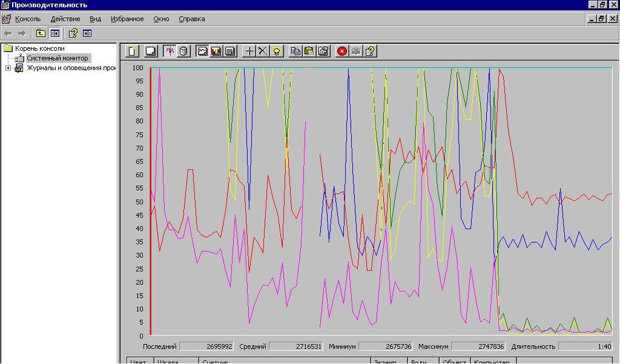620x364 pixels.
Task: Click the Show/Hide Console Tree button
Action: click(54, 34)
